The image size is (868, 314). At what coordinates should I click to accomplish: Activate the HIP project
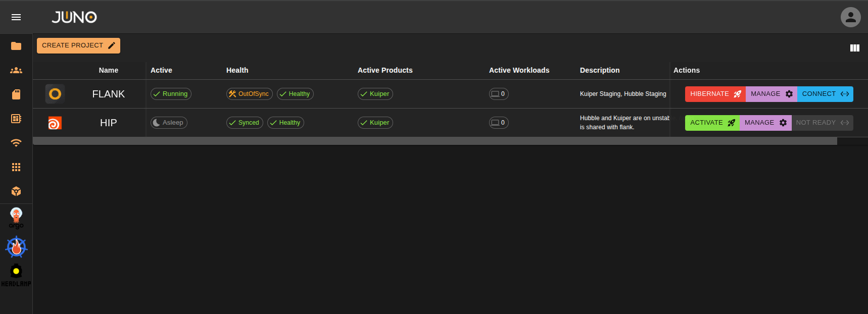click(712, 123)
